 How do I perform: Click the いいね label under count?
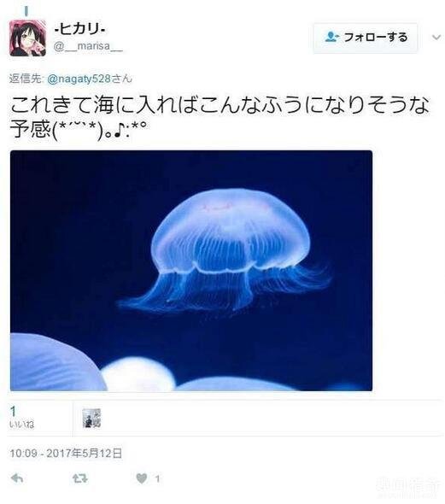click(x=22, y=425)
